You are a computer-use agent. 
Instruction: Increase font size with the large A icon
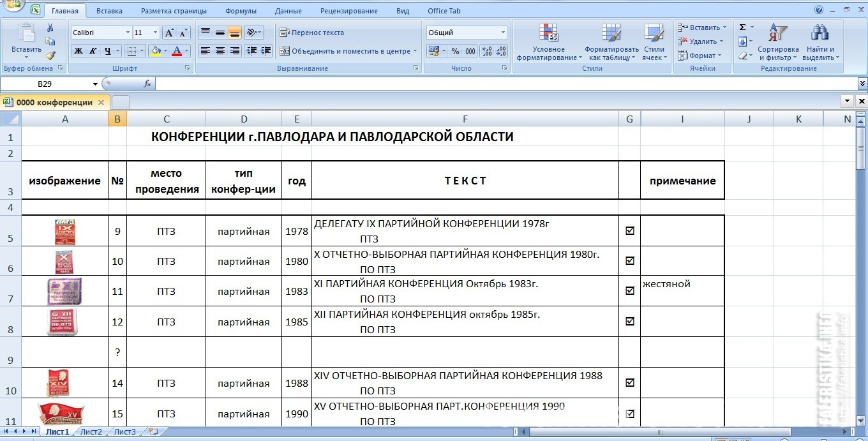(x=169, y=33)
